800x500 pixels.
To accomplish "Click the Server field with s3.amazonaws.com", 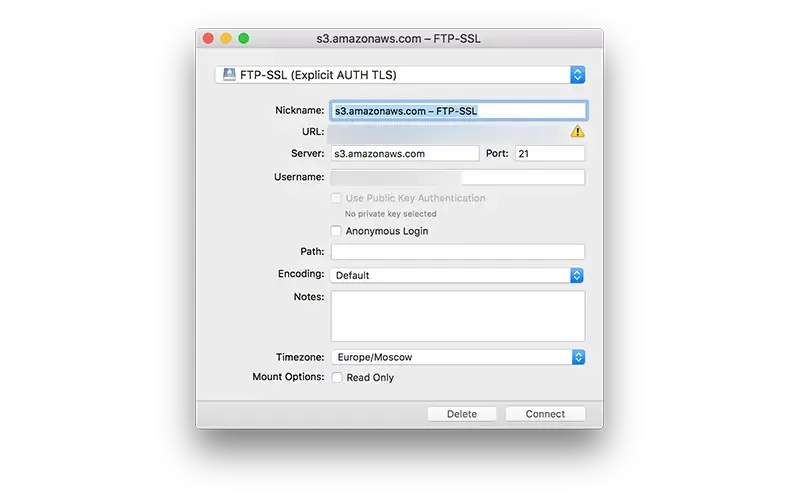I will point(405,154).
